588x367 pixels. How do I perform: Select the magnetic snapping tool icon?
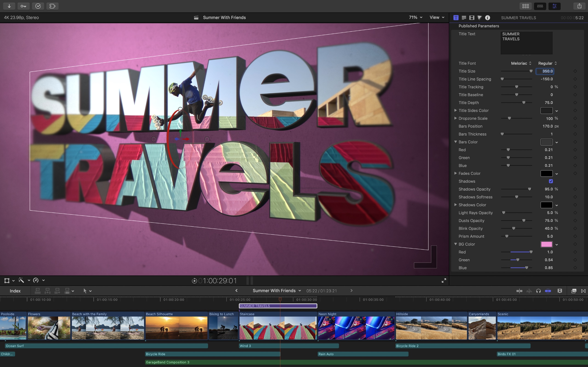[x=547, y=291]
